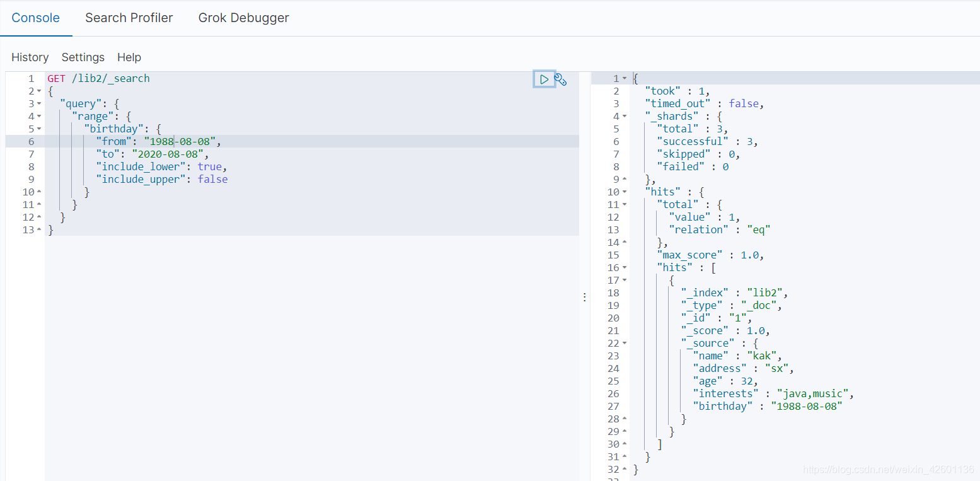
Task: Click the "_id" : "1" line
Action: pos(717,318)
